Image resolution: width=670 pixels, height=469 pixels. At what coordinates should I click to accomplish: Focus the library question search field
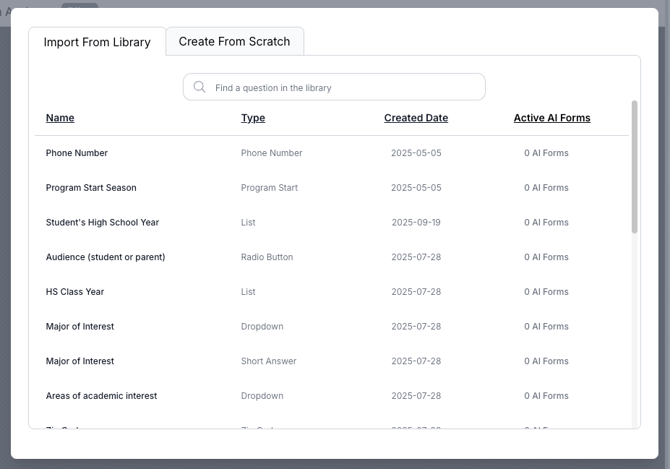(344, 87)
